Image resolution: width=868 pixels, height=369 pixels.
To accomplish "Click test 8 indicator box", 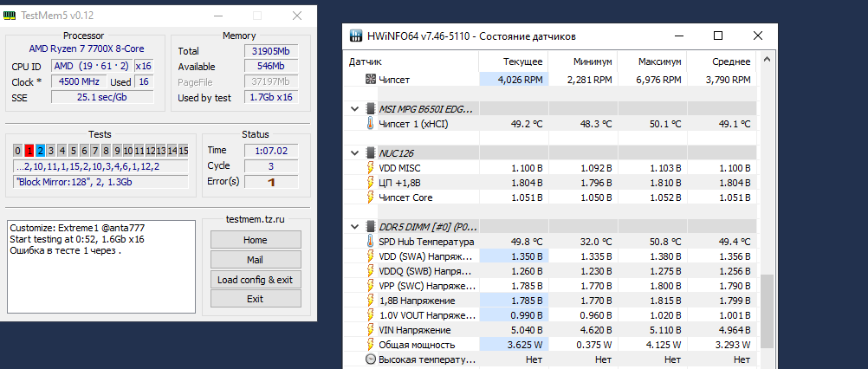I will [x=106, y=151].
